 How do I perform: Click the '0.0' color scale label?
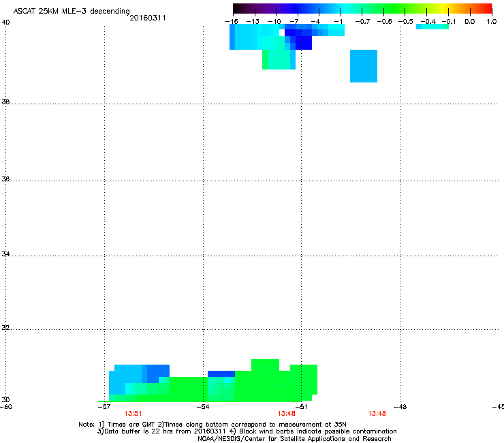pos(470,22)
